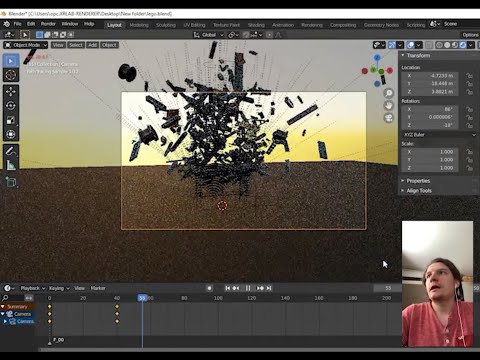480x360 pixels.
Task: Click the viewport pan hand icon
Action: [389, 106]
